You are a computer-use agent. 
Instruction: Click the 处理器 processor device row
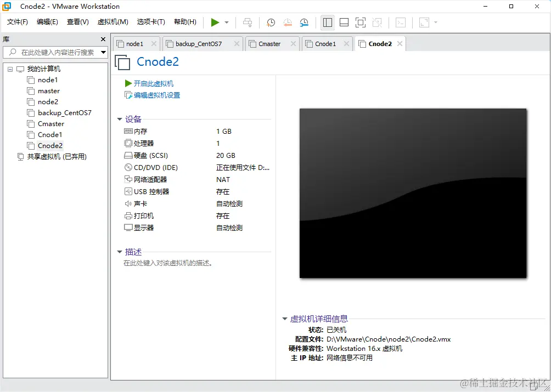coord(197,143)
